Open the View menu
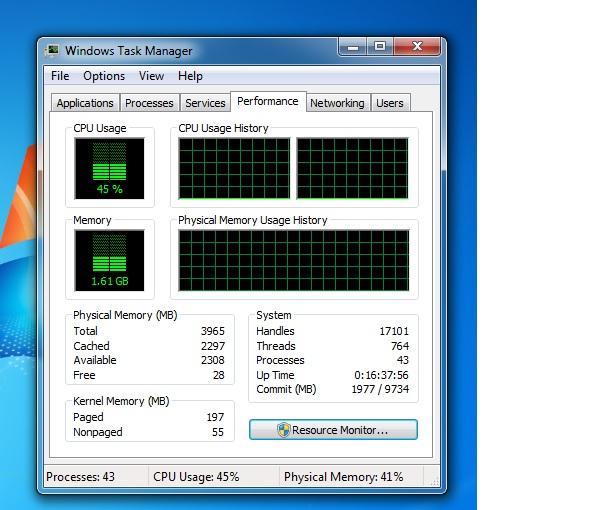This screenshot has width=614, height=510. click(x=151, y=76)
